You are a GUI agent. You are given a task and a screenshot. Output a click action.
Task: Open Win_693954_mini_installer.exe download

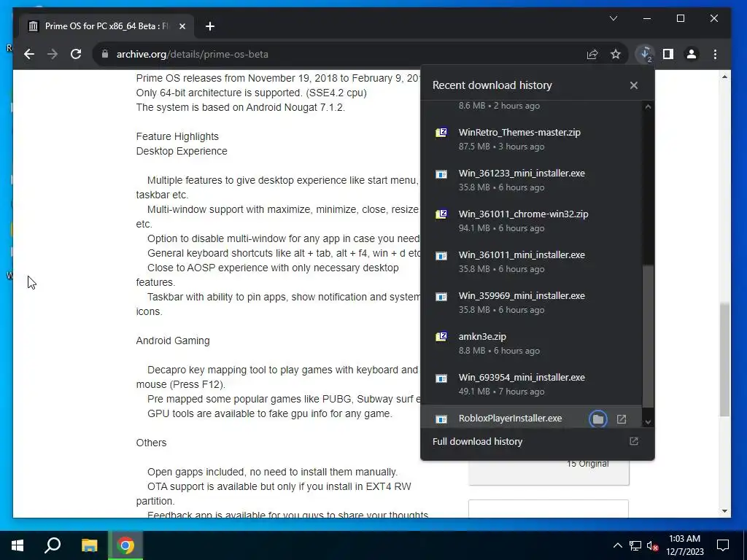[531, 384]
